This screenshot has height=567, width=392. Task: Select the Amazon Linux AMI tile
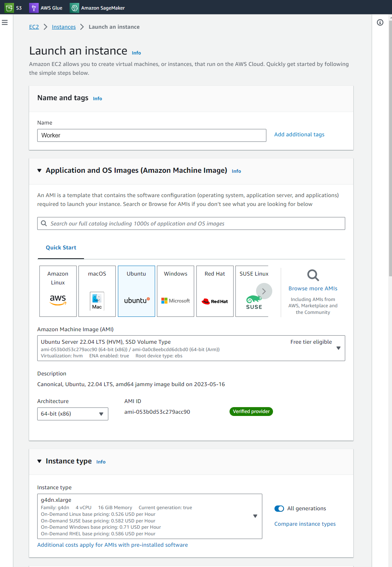click(58, 291)
